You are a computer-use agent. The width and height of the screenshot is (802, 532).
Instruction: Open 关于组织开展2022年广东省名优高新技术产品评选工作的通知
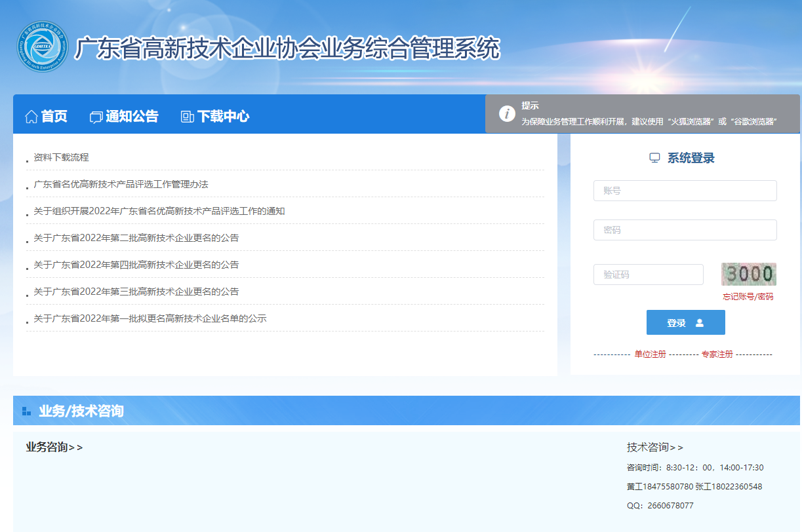coord(159,211)
